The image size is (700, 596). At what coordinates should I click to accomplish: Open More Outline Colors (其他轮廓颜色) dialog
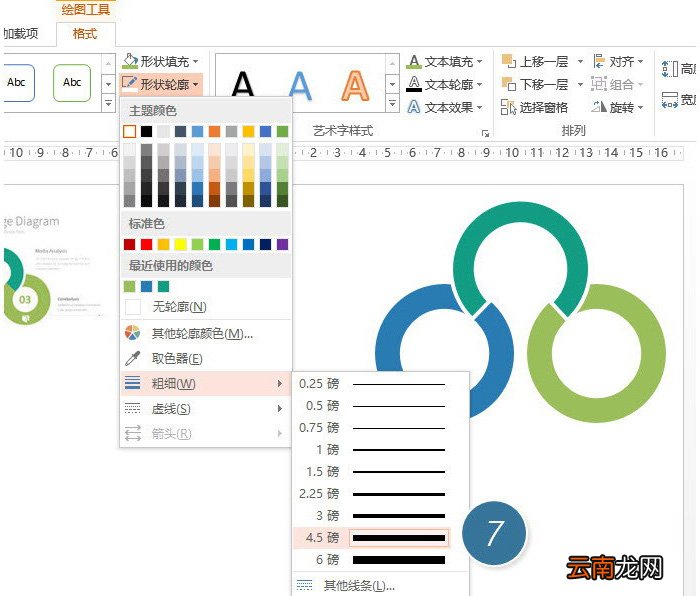206,333
